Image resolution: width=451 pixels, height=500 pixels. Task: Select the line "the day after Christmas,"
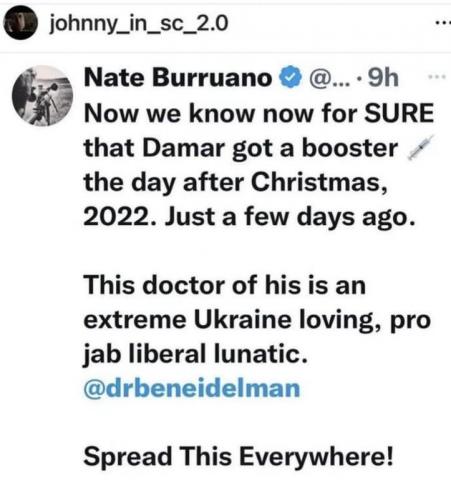tap(236, 183)
